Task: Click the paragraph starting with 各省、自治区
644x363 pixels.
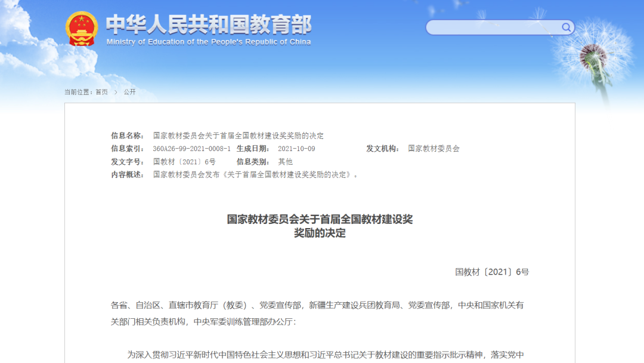Action: (x=317, y=313)
